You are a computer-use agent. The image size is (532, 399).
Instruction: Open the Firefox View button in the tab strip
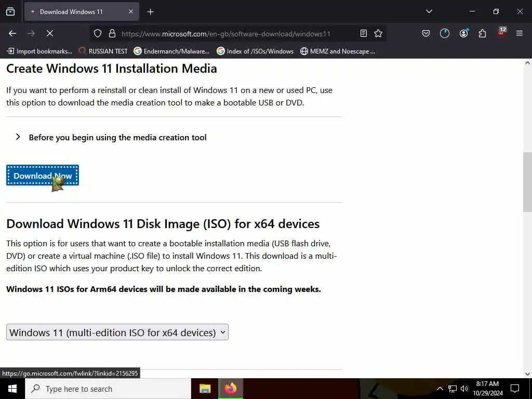(10, 11)
